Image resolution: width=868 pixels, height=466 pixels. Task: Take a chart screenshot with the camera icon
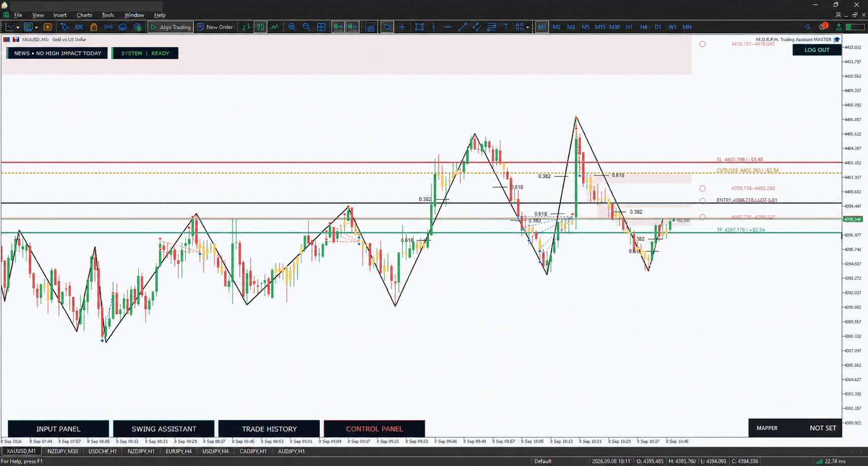pyautogui.click(x=371, y=27)
